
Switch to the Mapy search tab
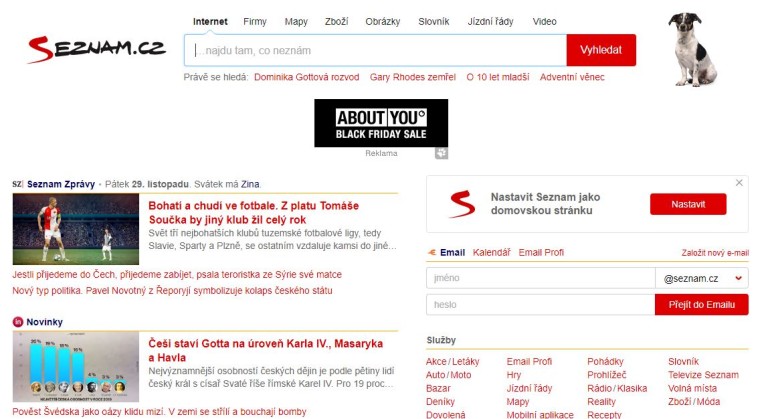[x=296, y=21]
